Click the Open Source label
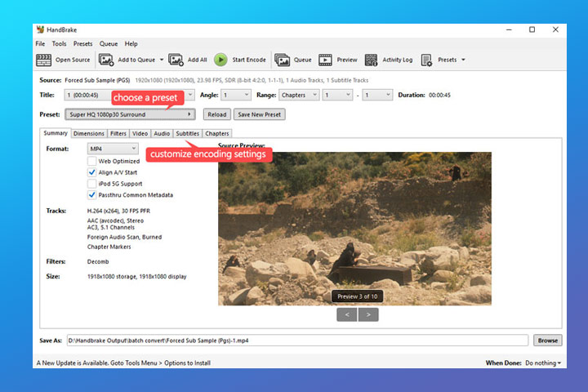 73,60
